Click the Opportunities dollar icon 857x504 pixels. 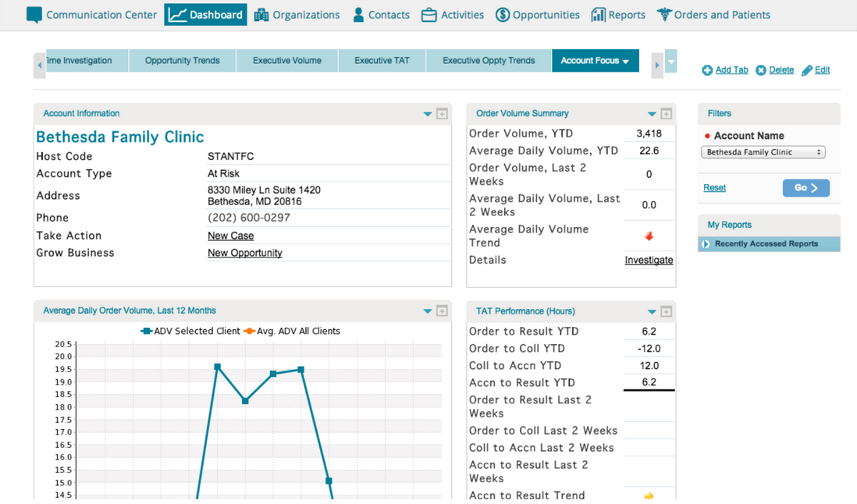pyautogui.click(x=503, y=15)
